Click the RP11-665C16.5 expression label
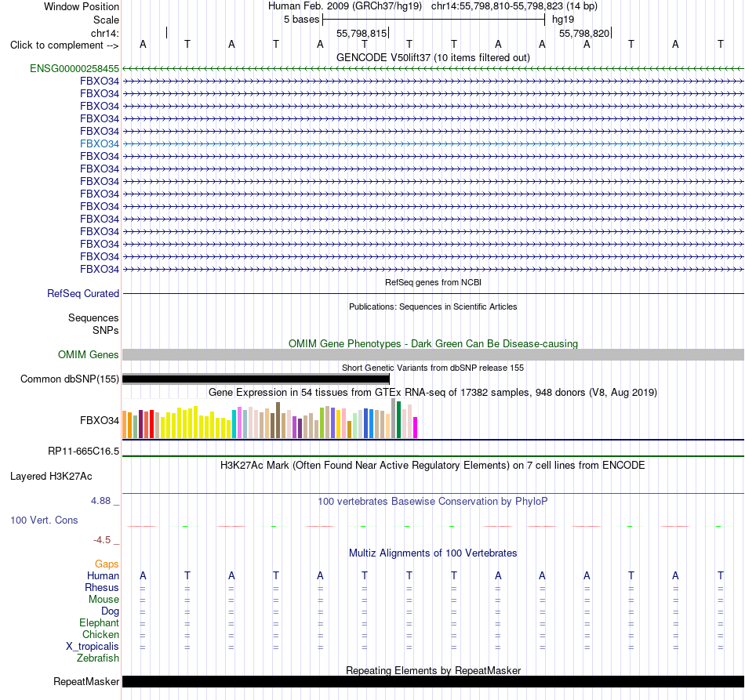This screenshot has height=700, width=745. [84, 452]
